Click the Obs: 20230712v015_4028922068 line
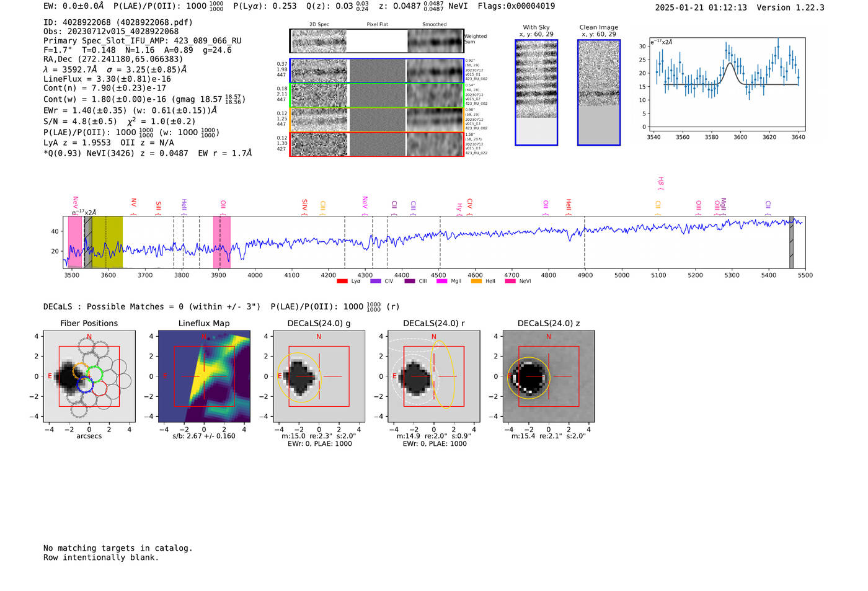Image resolution: width=868 pixels, height=591 pixels. coord(111,32)
